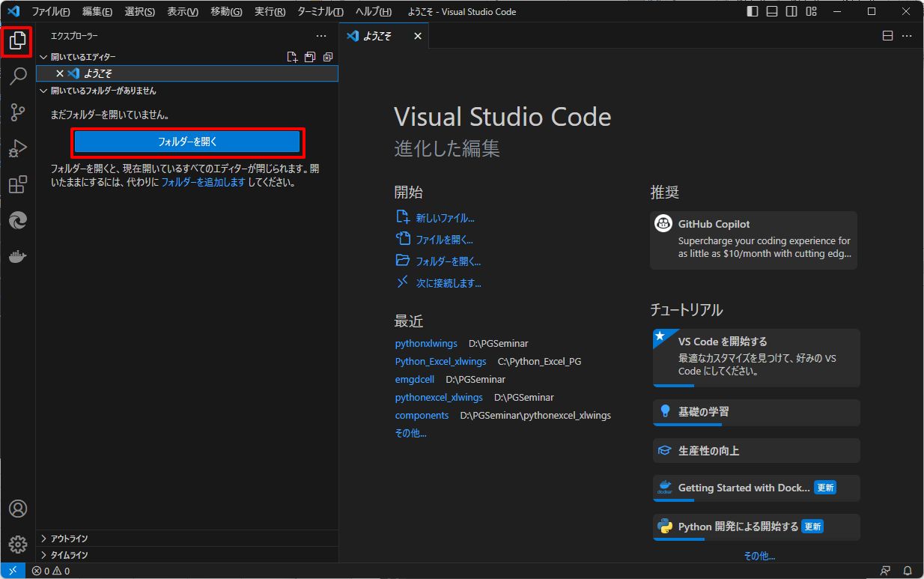Open the 生産性の向上 walkthrough

click(756, 451)
